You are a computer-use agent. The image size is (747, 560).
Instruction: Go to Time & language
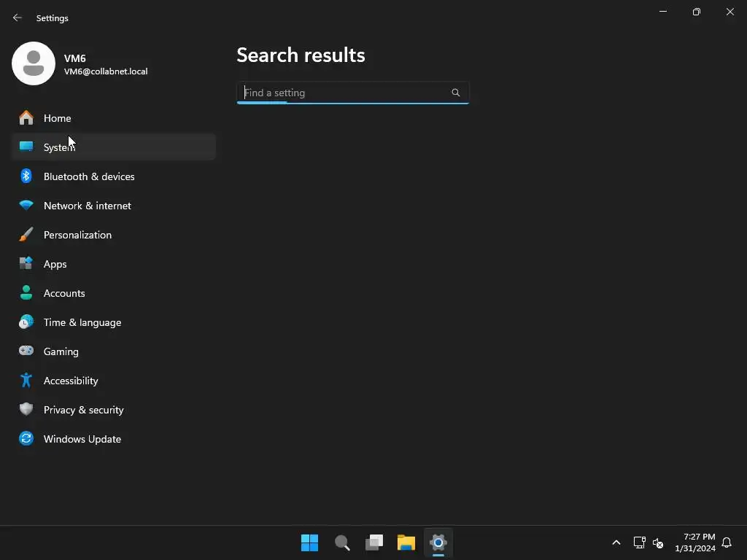(x=113, y=322)
